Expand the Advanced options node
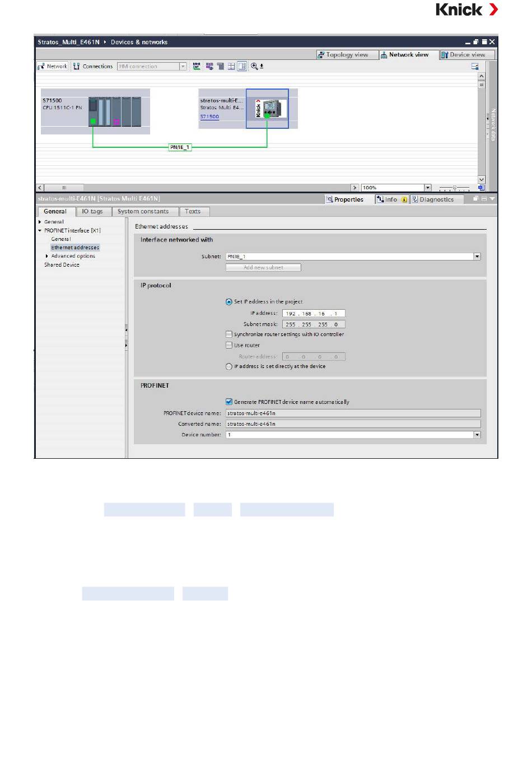This screenshot has height=777, width=532. (x=47, y=256)
